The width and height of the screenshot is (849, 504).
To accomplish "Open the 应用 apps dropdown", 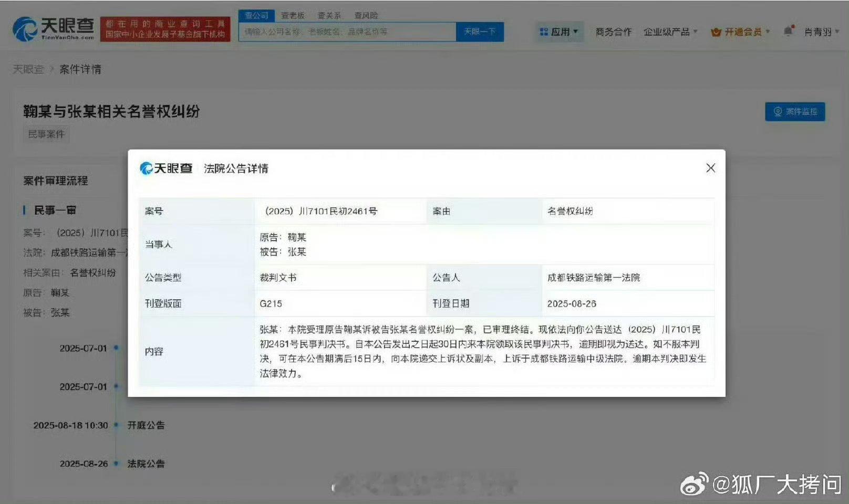I will [559, 32].
